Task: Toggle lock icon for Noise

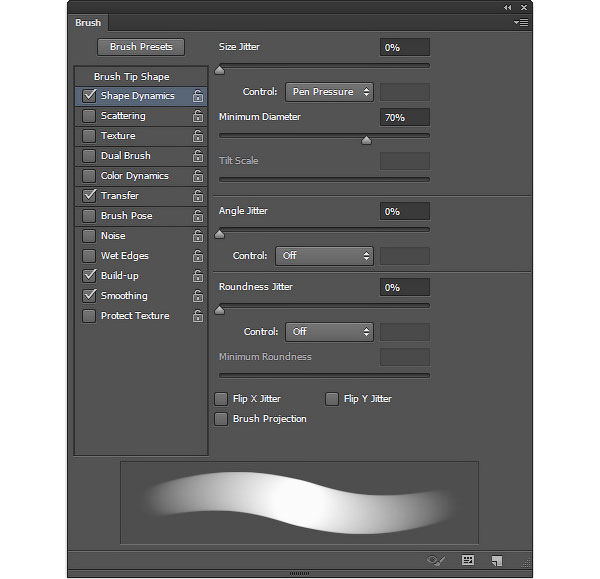Action: click(x=197, y=236)
